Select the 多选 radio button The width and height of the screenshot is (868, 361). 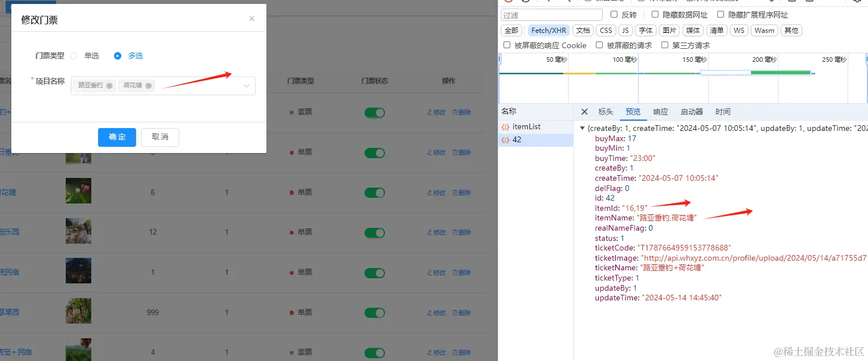(117, 56)
